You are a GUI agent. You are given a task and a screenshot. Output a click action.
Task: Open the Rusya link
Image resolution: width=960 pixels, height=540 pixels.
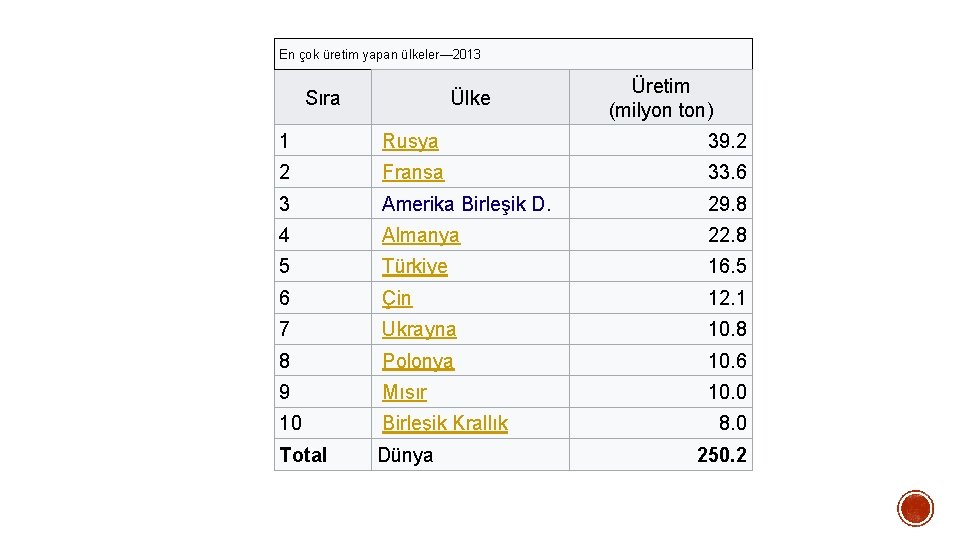[x=410, y=141]
